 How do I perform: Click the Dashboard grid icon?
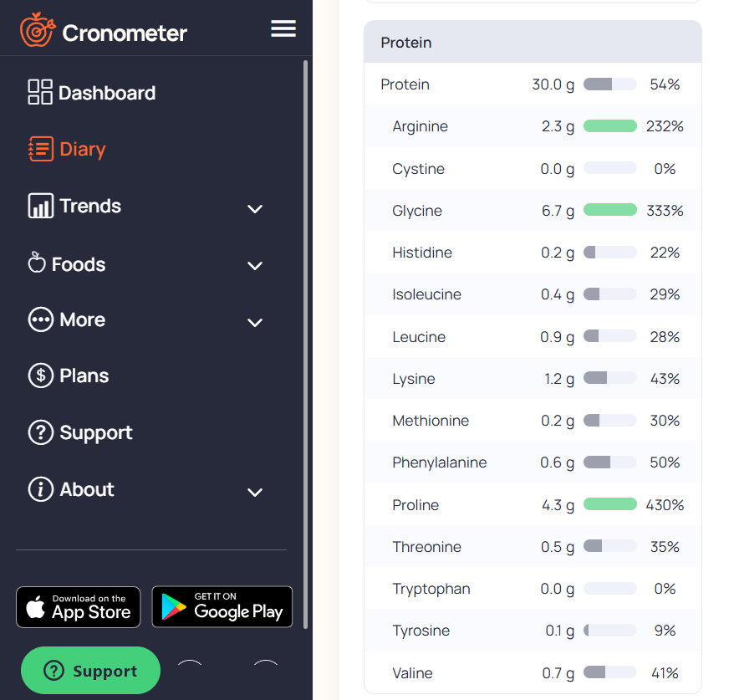click(40, 92)
